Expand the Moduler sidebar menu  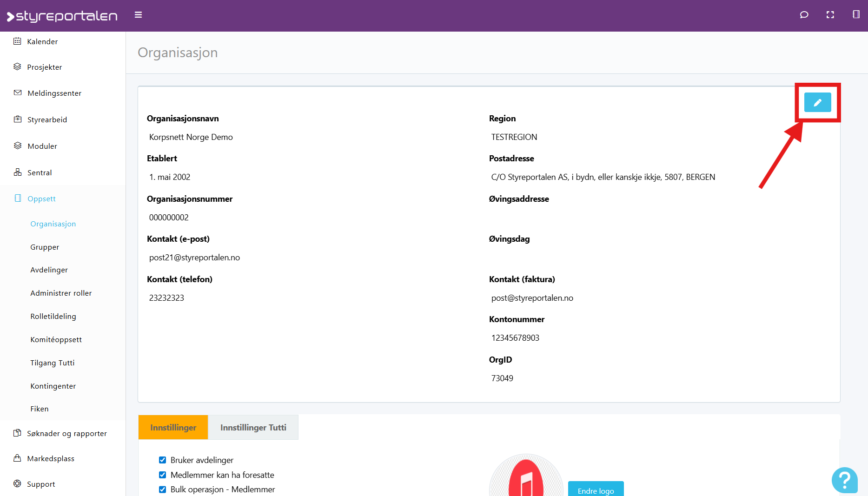(42, 146)
